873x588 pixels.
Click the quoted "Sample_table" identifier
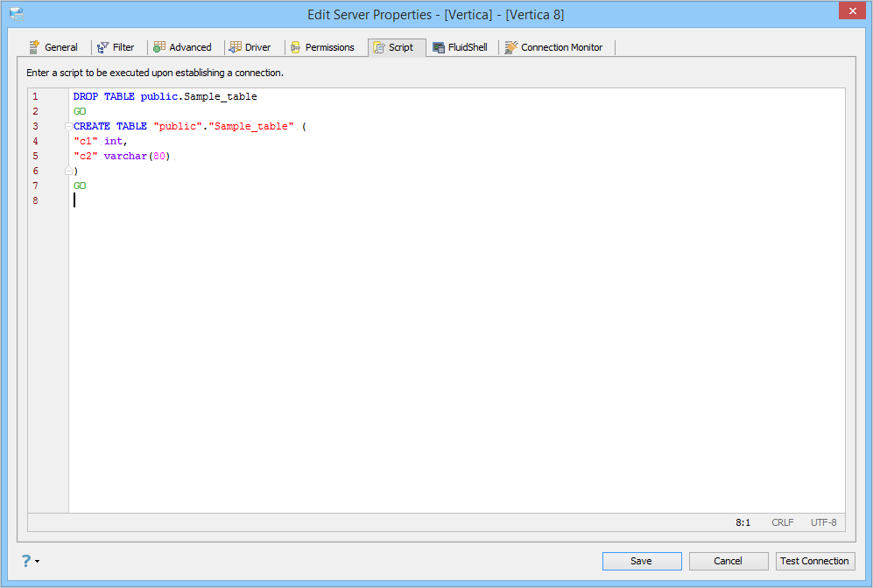251,126
